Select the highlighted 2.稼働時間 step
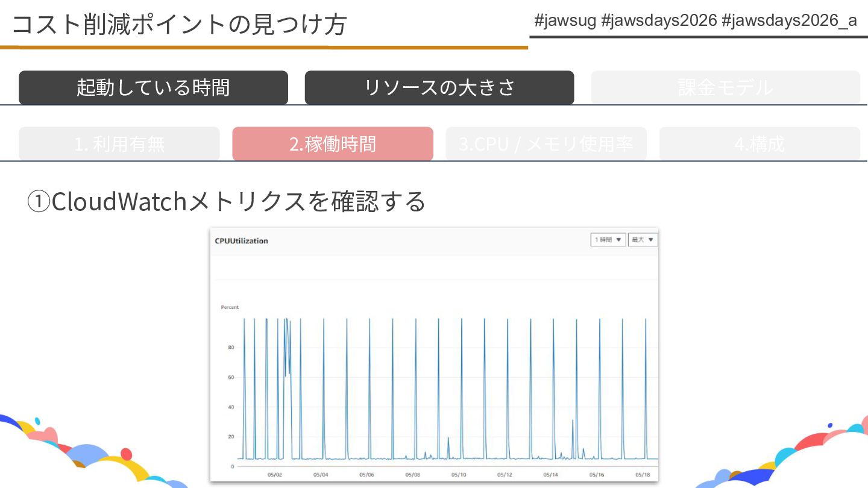868x488 pixels. pyautogui.click(x=333, y=144)
